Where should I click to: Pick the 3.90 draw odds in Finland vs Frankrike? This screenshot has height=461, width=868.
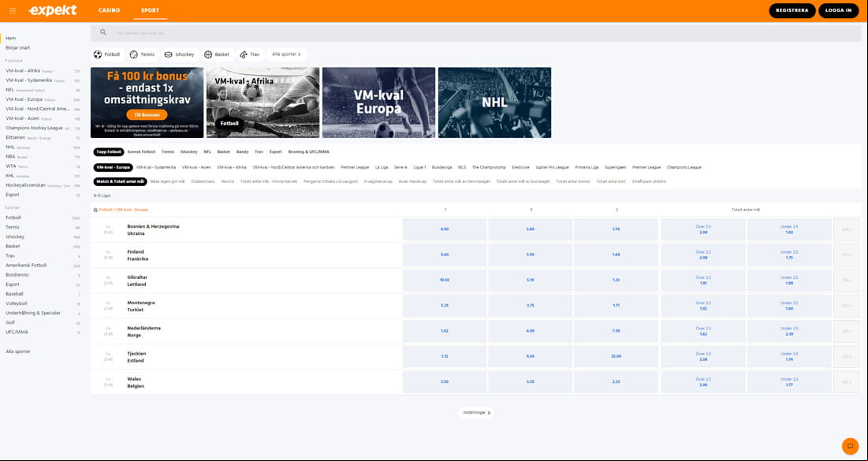click(x=531, y=255)
